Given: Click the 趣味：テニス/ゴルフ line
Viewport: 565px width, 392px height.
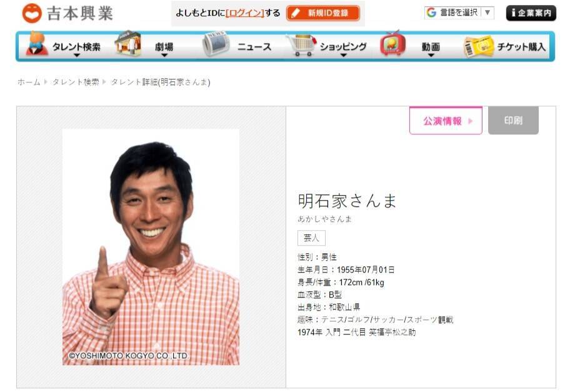Looking at the screenshot, I should tap(376, 319).
